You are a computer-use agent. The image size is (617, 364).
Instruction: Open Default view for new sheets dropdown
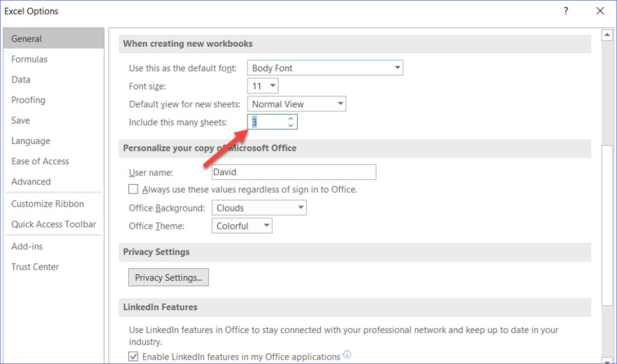coord(340,104)
